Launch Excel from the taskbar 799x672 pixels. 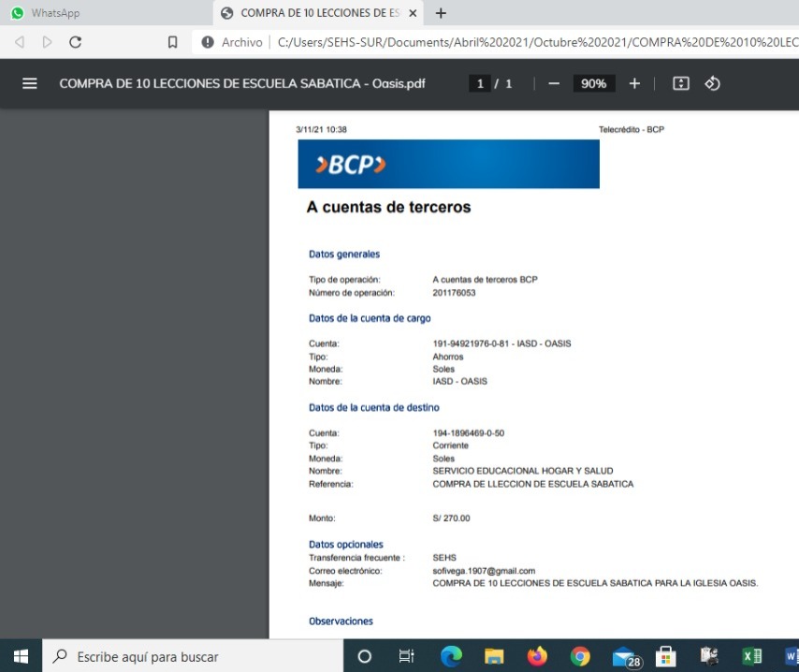(750, 656)
